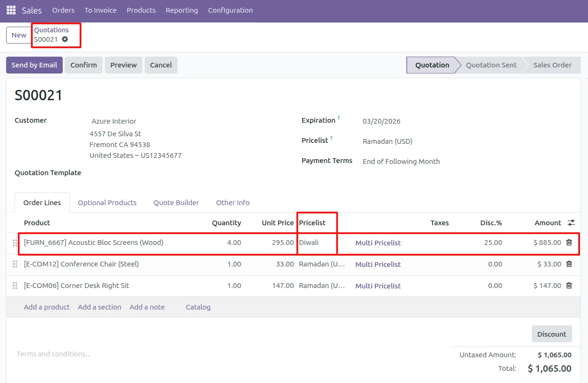Image resolution: width=588 pixels, height=383 pixels.
Task: Open Payment Terms End of Following Month
Action: [x=401, y=162]
